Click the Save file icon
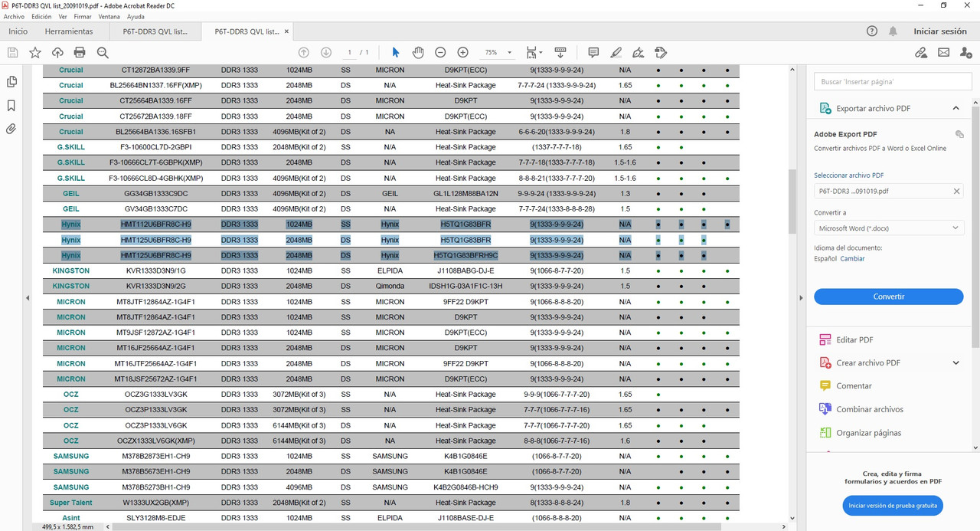Image resolution: width=980 pixels, height=531 pixels. coord(12,52)
